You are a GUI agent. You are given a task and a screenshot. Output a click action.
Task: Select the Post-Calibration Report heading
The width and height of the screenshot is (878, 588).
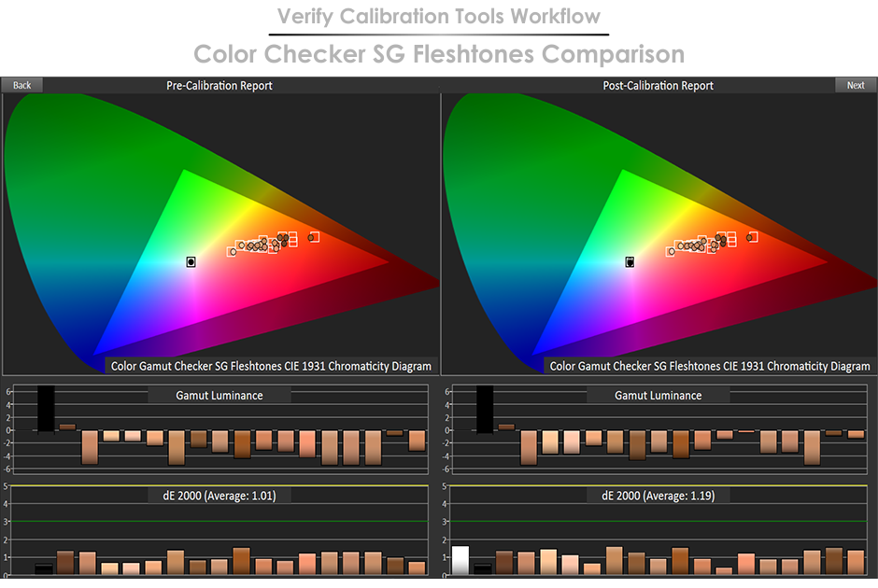click(658, 86)
